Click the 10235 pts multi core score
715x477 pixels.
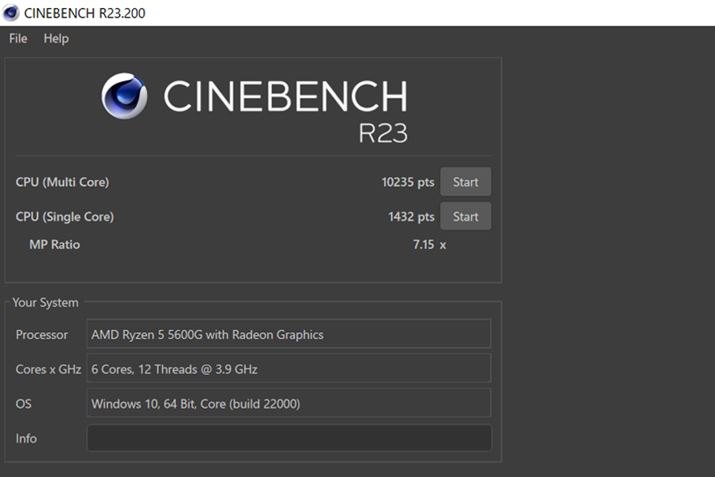(x=408, y=182)
